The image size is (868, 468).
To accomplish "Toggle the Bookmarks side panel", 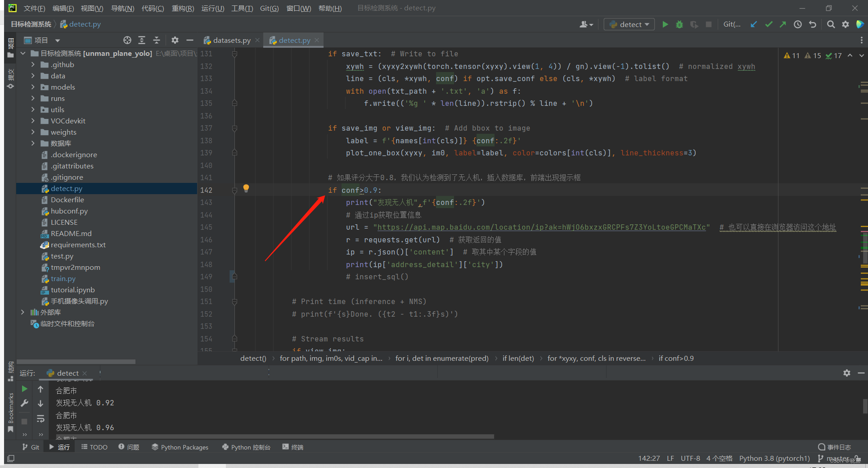I will (x=11, y=408).
